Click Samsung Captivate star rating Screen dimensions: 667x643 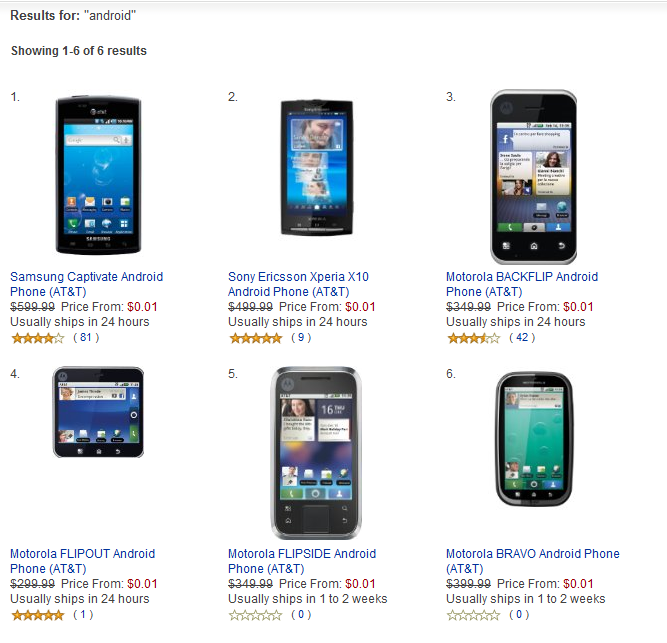37,338
